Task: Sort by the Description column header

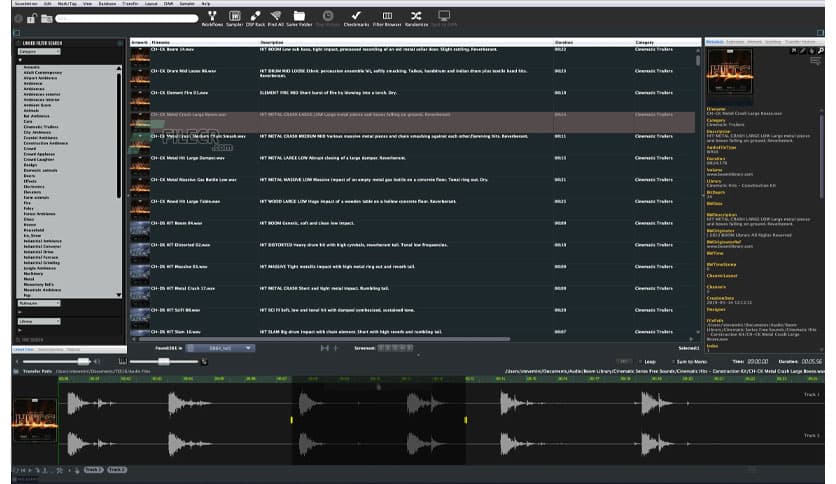Action: 406,42
